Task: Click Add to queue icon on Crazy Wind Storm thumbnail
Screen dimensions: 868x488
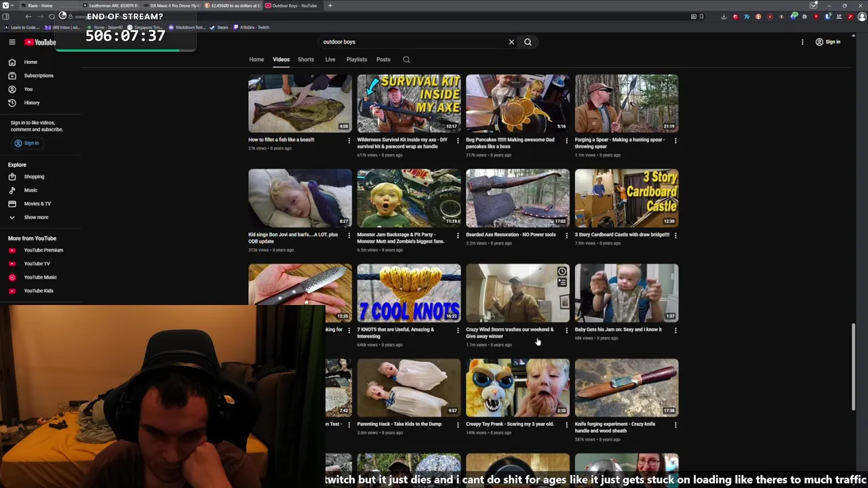Action: coord(562,283)
